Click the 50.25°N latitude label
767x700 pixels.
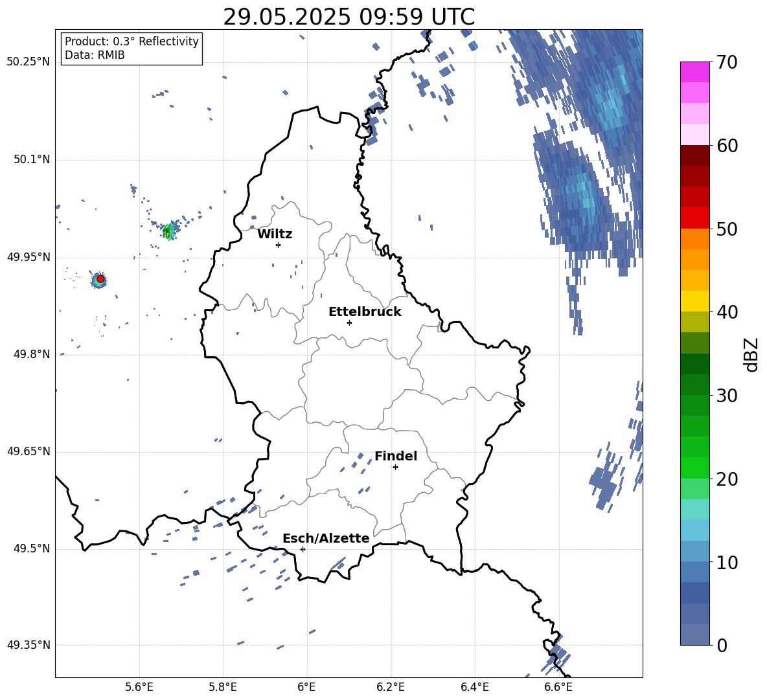coord(29,62)
